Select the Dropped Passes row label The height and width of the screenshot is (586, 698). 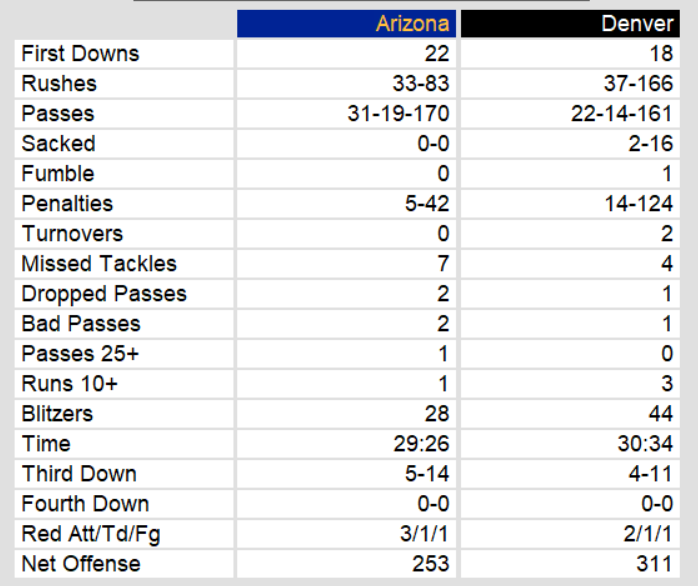(x=104, y=293)
